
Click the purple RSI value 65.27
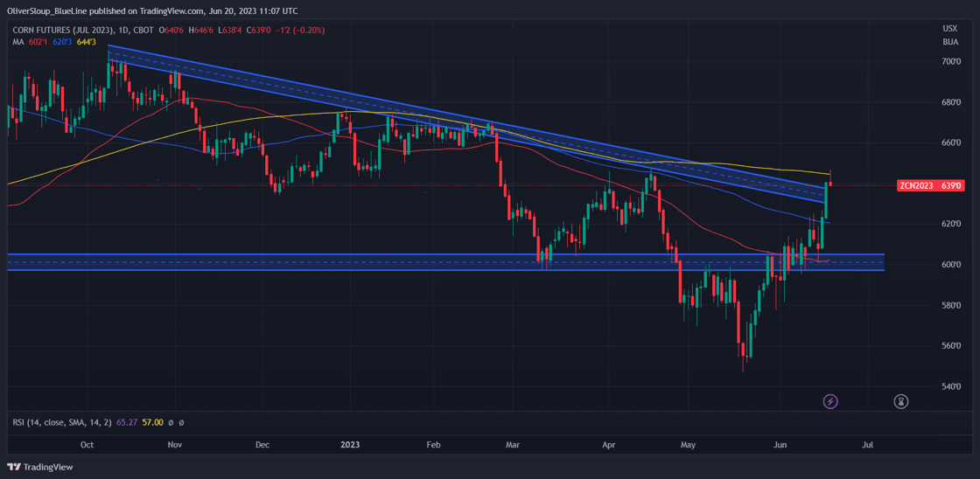126,423
